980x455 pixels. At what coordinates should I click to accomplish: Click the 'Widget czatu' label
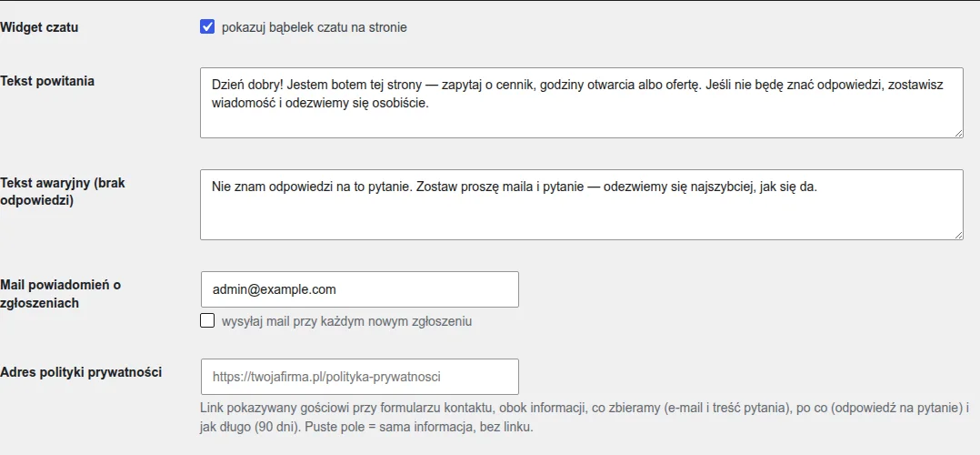pyautogui.click(x=39, y=27)
